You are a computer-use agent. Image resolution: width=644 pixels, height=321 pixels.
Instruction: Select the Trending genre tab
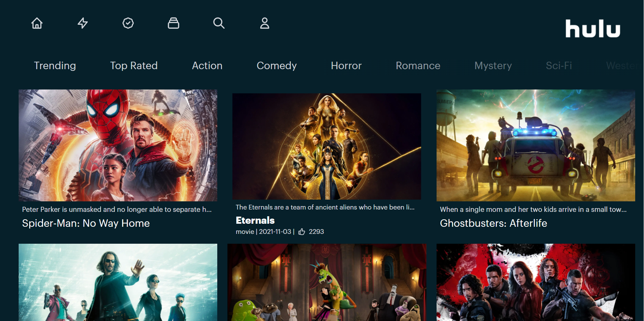(55, 66)
